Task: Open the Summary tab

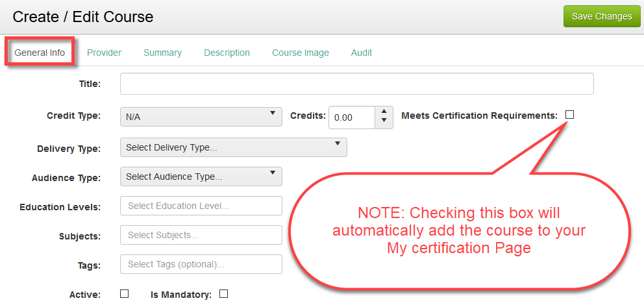Action: pos(163,53)
